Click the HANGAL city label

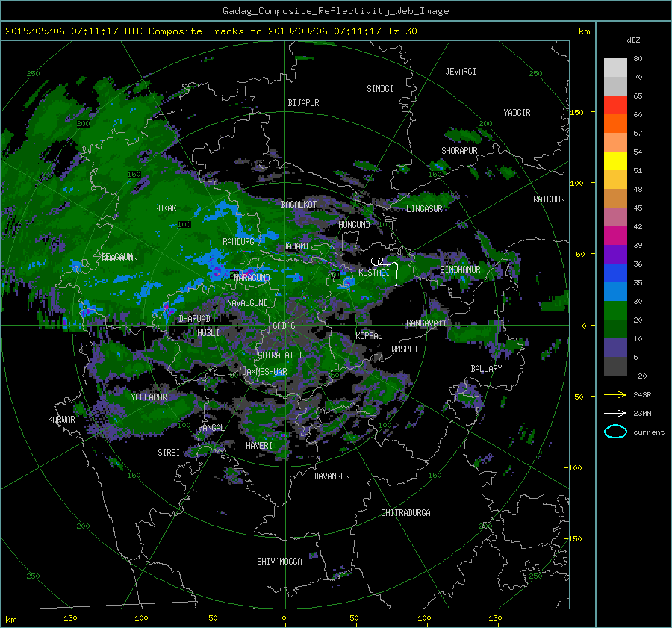tap(211, 428)
